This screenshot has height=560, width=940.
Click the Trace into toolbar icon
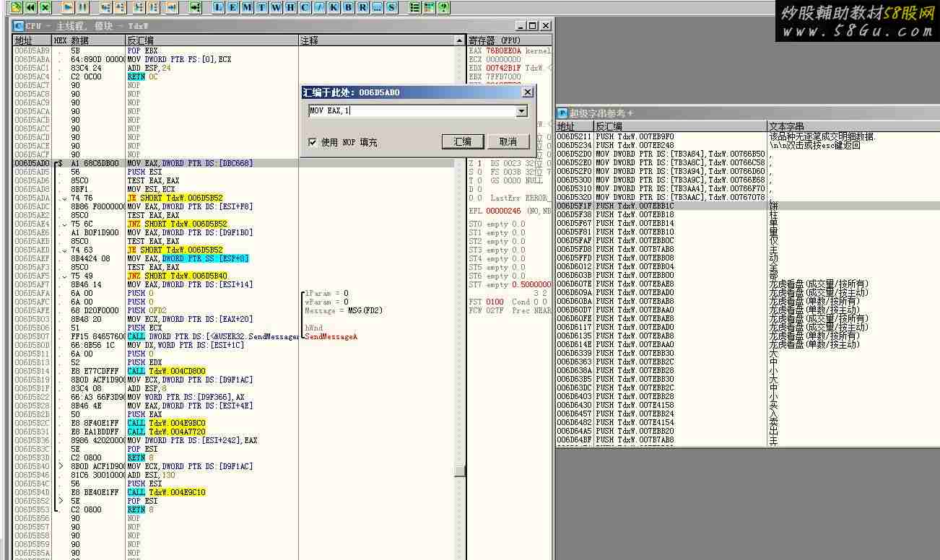tap(139, 7)
